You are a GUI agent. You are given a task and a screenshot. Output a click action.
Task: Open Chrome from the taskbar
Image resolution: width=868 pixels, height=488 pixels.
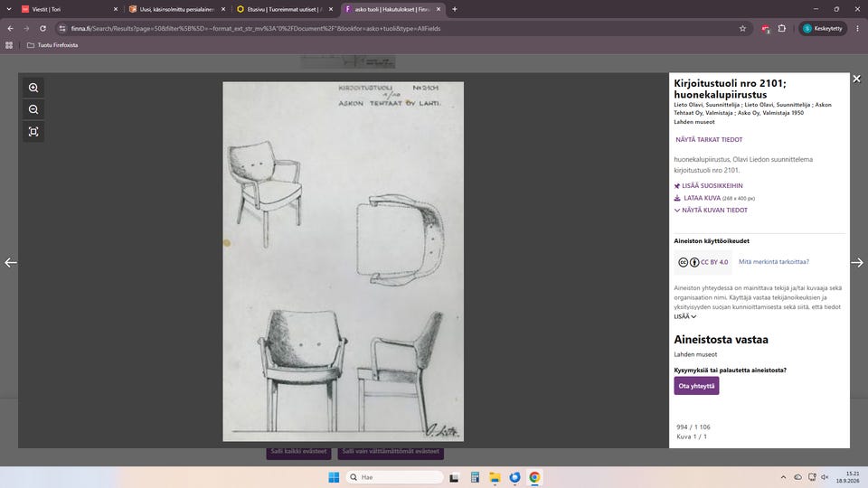click(534, 477)
